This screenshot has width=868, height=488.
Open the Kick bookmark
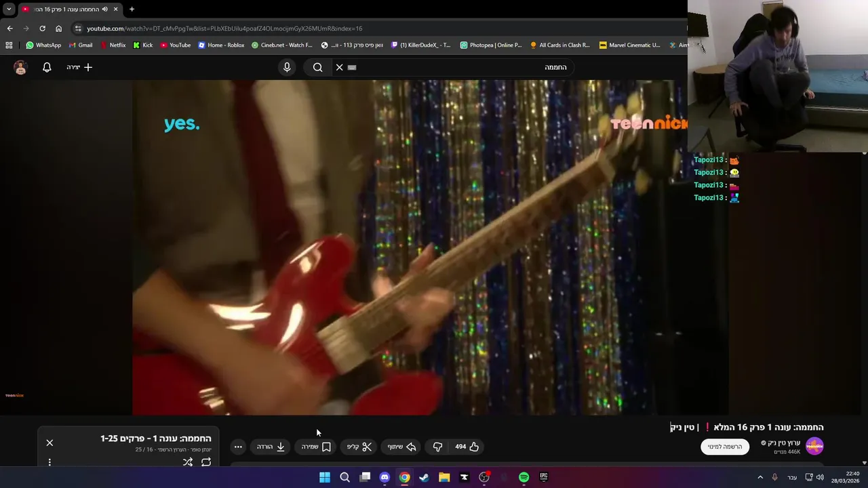(x=143, y=45)
